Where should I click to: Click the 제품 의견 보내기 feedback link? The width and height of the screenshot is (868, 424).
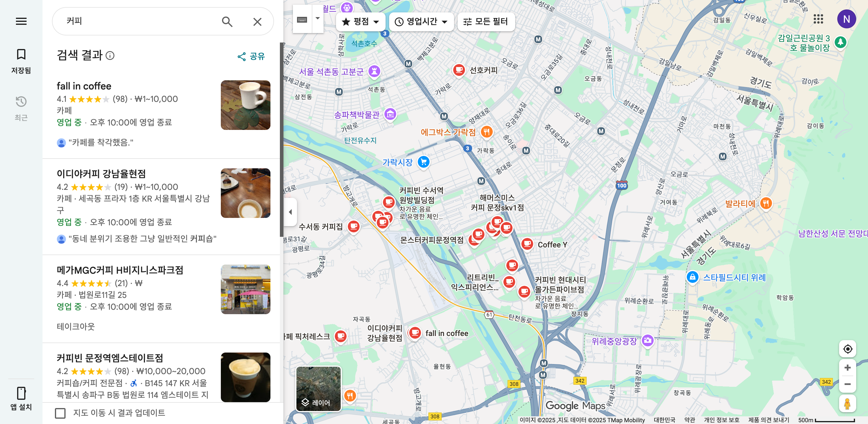point(769,420)
